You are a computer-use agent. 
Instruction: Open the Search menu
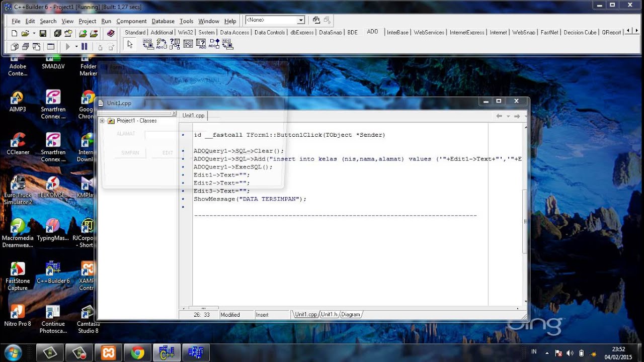48,21
